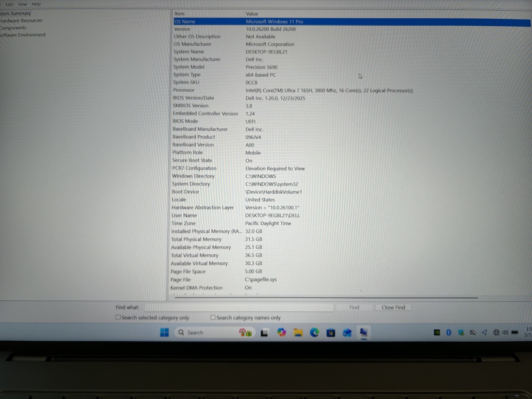
Task: Click the value Precision 5690
Action: tap(261, 67)
